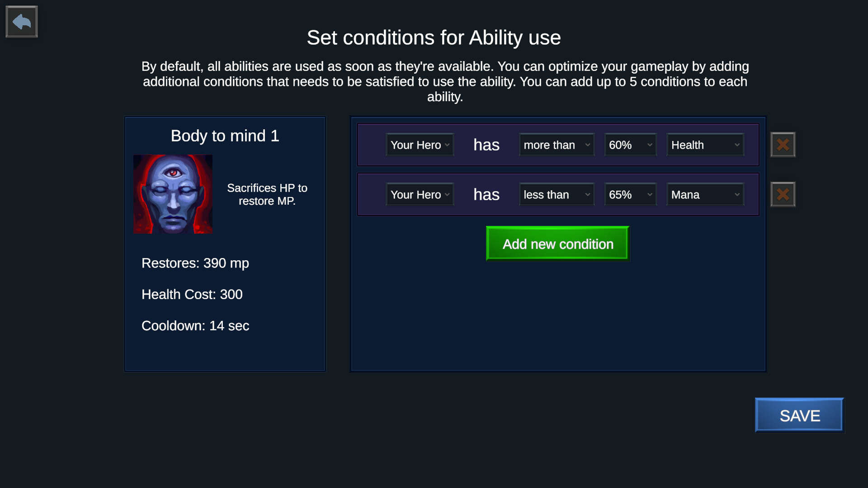Open the 60% percentage dropdown

(630, 145)
